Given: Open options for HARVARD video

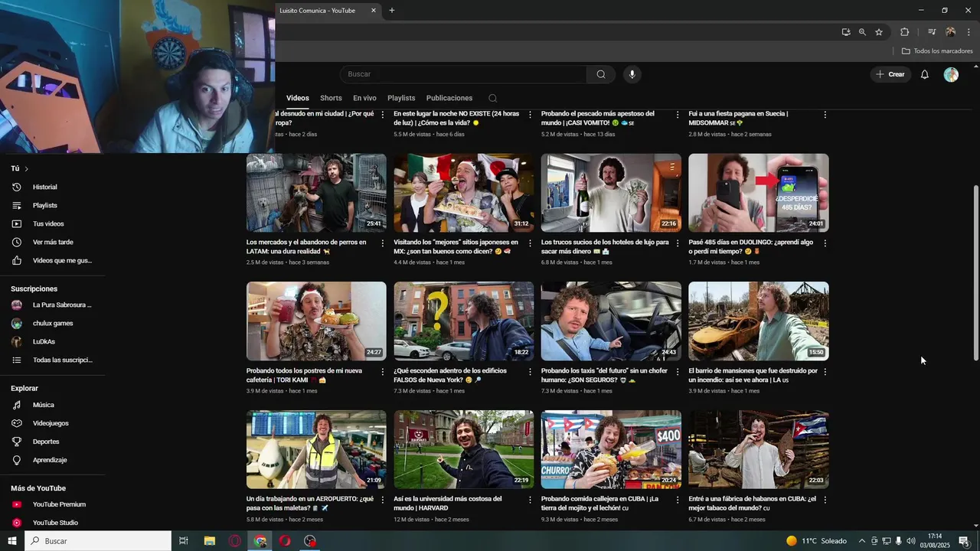Looking at the screenshot, I should click(x=530, y=500).
